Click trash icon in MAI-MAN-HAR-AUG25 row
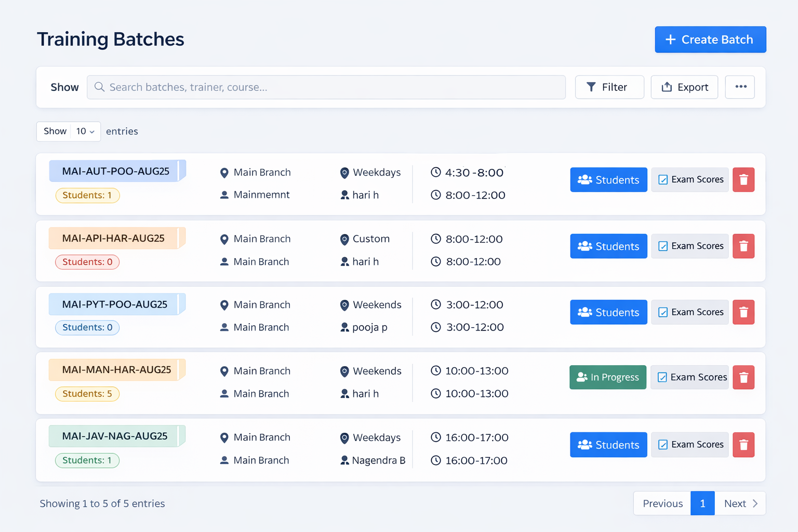The height and width of the screenshot is (532, 798). point(743,378)
